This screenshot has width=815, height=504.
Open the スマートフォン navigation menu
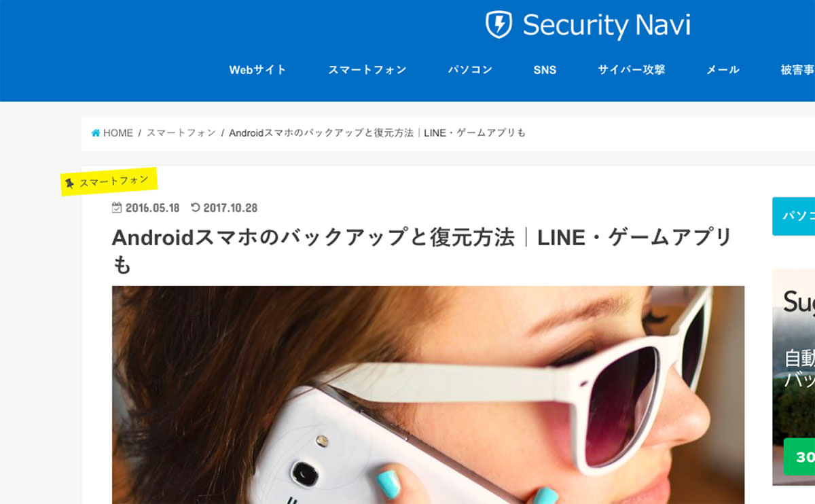coord(367,70)
